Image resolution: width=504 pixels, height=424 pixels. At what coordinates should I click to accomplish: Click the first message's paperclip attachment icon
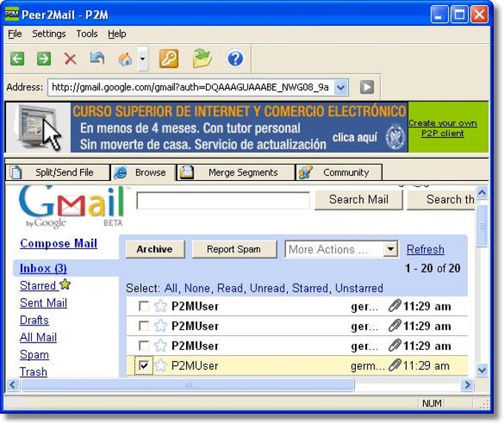[394, 306]
